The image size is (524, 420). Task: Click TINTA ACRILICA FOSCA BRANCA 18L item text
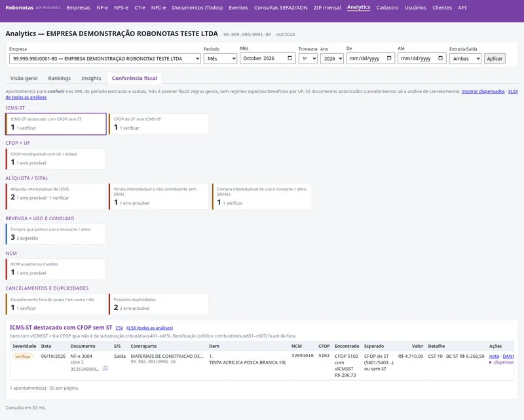(x=248, y=362)
